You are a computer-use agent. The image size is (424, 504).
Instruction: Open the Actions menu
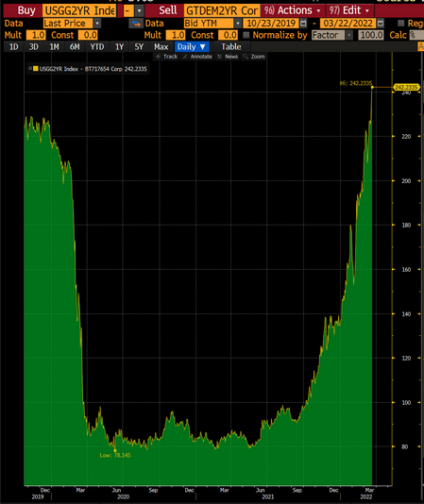pyautogui.click(x=293, y=10)
